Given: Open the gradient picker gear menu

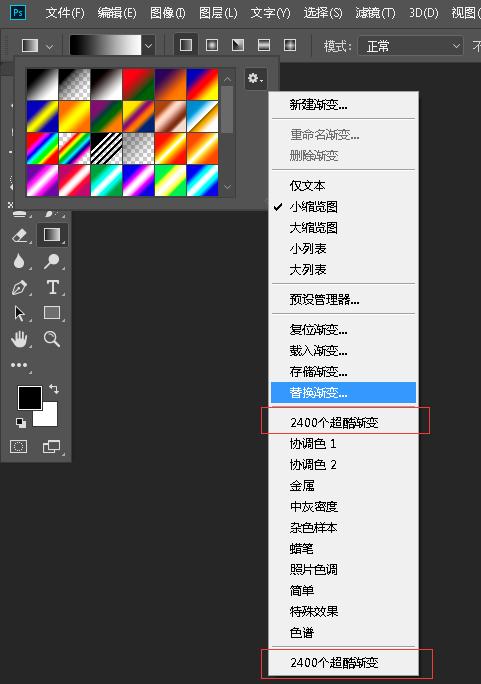Looking at the screenshot, I should click(x=255, y=79).
